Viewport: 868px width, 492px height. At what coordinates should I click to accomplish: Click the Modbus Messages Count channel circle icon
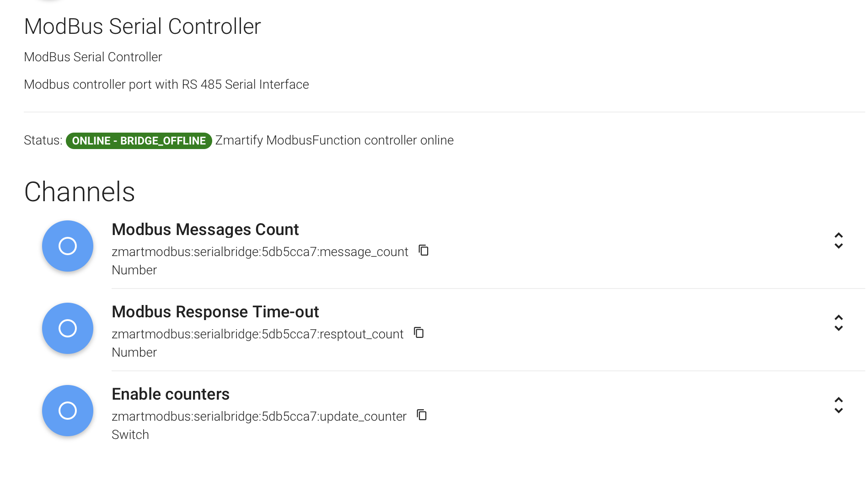68,246
